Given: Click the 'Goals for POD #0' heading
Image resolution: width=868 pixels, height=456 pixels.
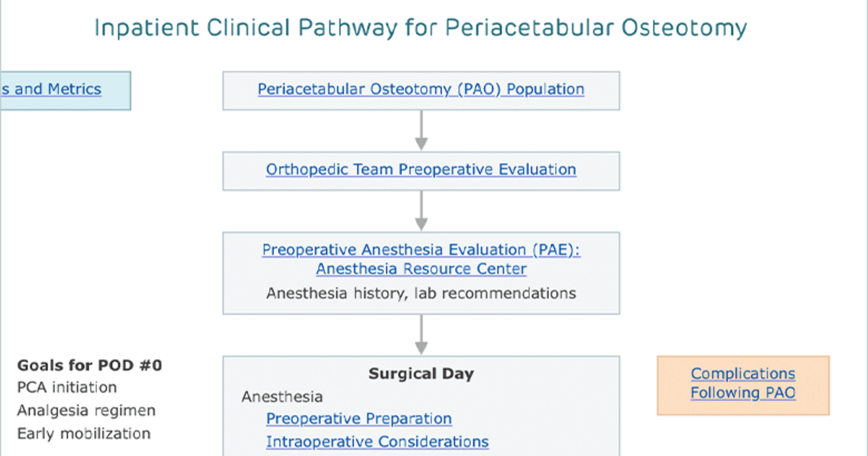Looking at the screenshot, I should tap(90, 366).
